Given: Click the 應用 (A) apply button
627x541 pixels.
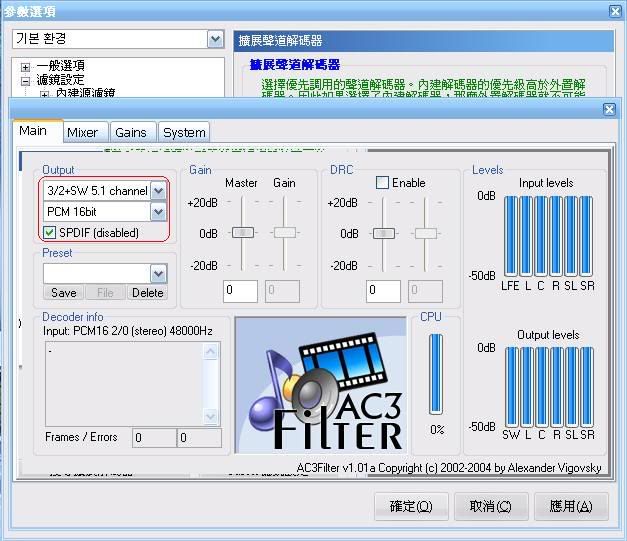Looking at the screenshot, I should point(570,507).
